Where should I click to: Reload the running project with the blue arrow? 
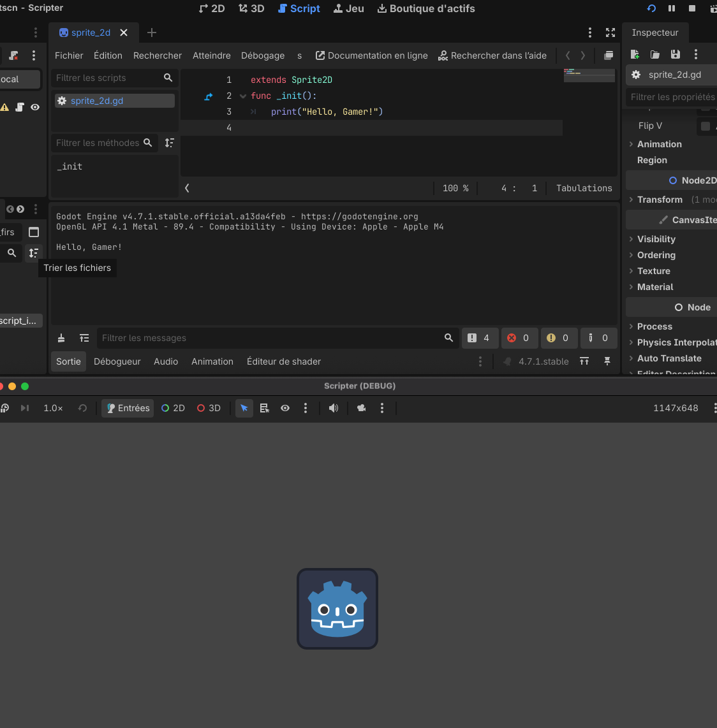[651, 8]
